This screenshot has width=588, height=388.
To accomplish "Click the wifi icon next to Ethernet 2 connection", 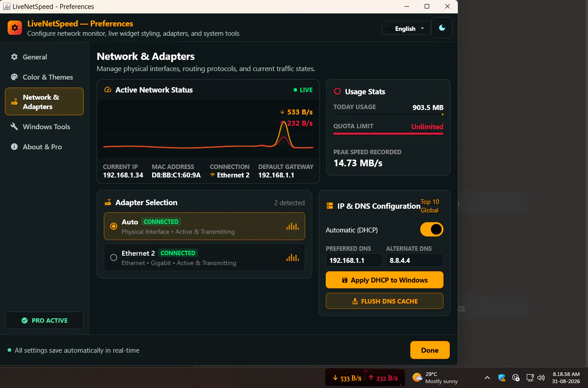I will 213,175.
